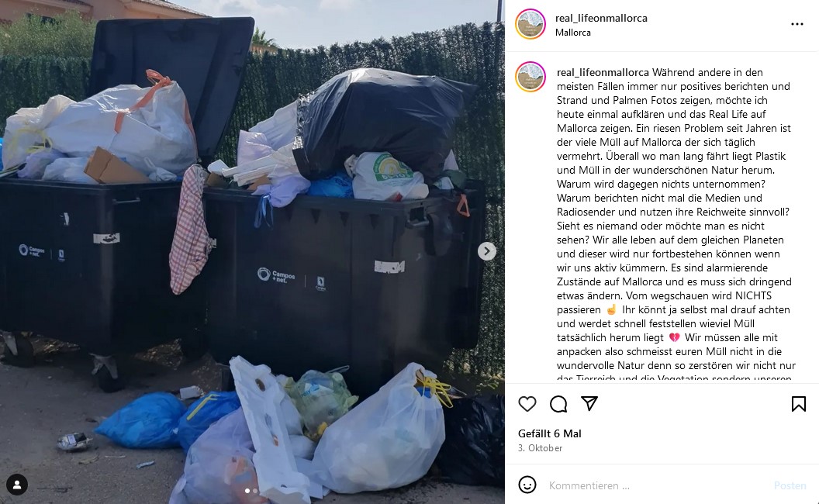
Task: Submit comment with Posten button
Action: tap(790, 485)
